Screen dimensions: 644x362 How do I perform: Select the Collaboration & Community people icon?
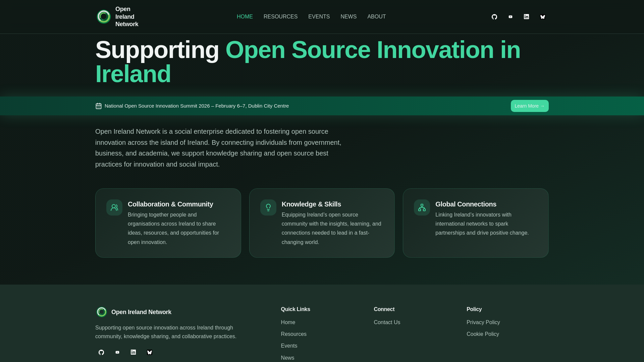pyautogui.click(x=114, y=207)
